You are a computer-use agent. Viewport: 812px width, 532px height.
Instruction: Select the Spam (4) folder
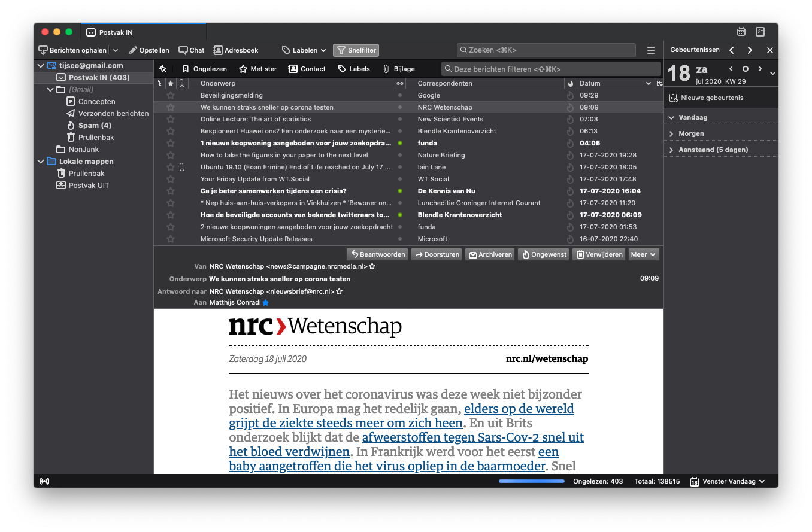94,126
